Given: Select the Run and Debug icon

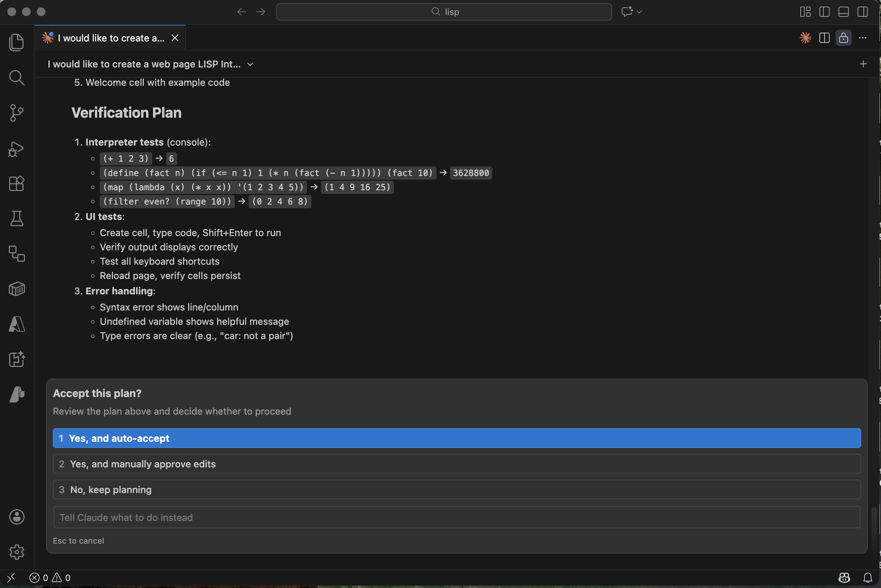Looking at the screenshot, I should pos(17,149).
